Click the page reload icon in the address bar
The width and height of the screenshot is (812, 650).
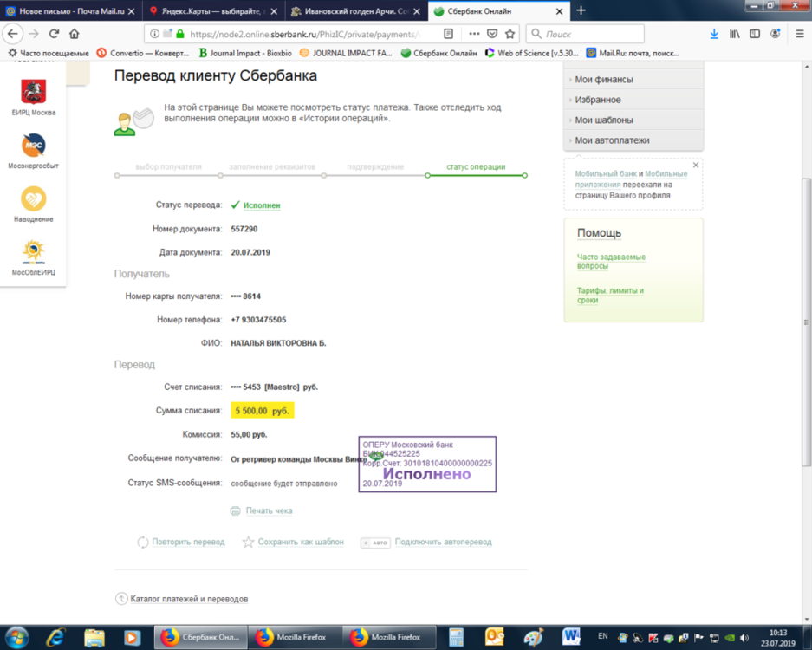point(55,33)
